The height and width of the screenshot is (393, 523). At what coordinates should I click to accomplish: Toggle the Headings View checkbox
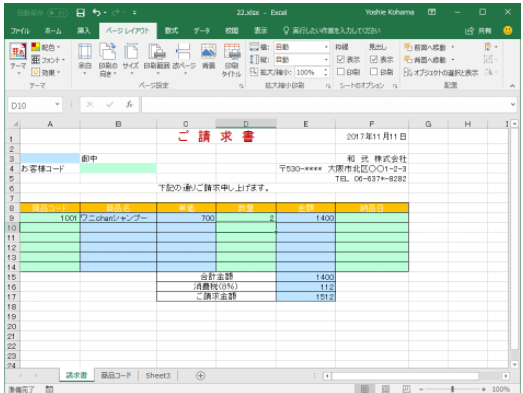click(x=374, y=59)
